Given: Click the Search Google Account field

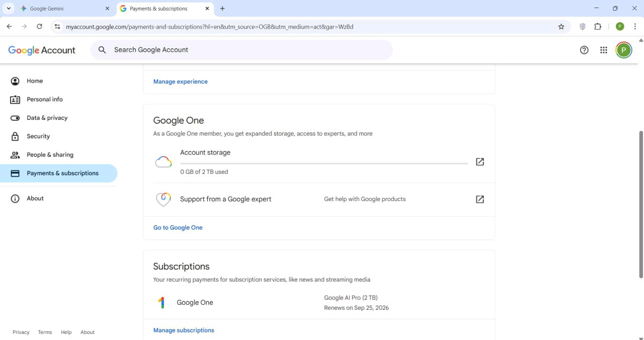Looking at the screenshot, I should click(242, 50).
